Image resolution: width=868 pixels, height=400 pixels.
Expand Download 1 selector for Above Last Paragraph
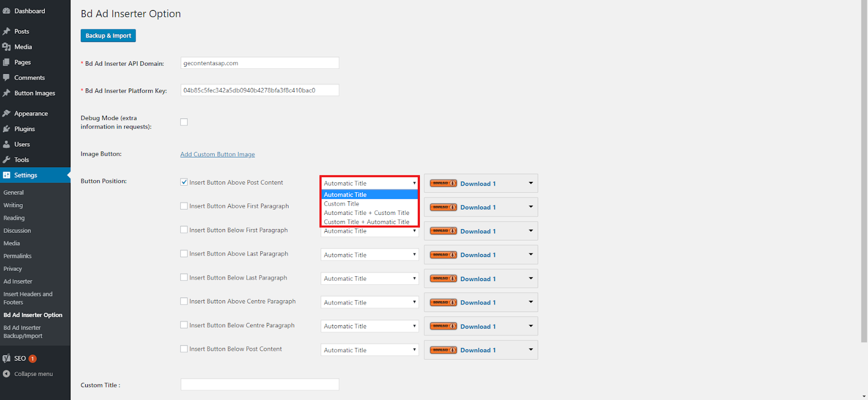[x=481, y=255]
